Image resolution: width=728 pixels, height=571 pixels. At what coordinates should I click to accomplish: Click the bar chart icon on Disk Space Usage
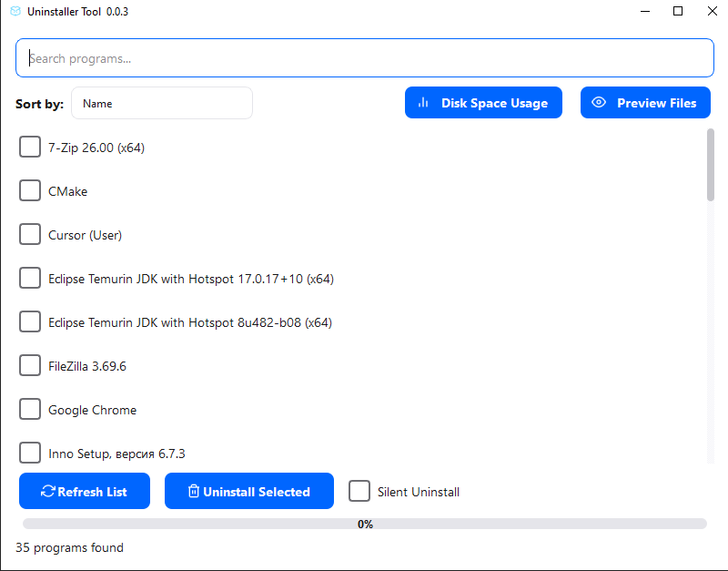tap(423, 102)
